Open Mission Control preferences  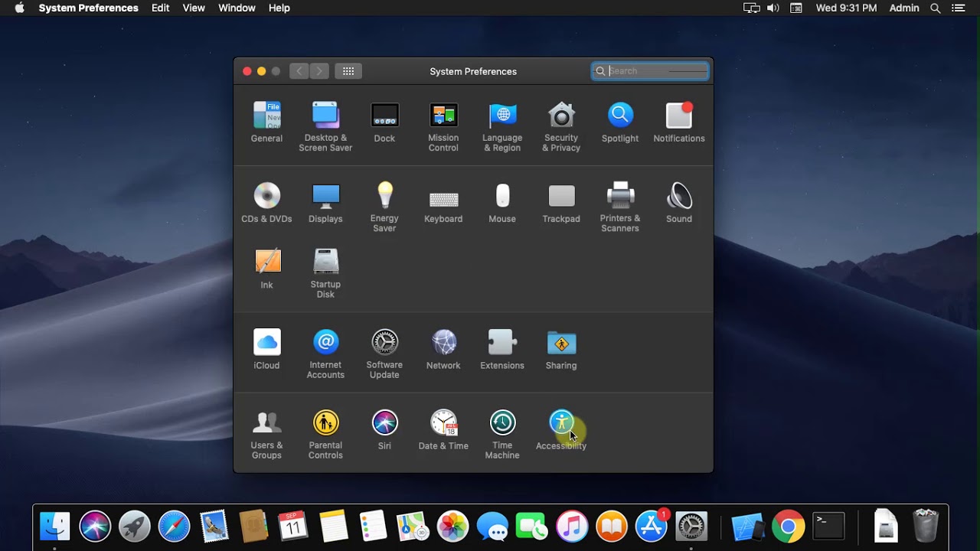(443, 126)
